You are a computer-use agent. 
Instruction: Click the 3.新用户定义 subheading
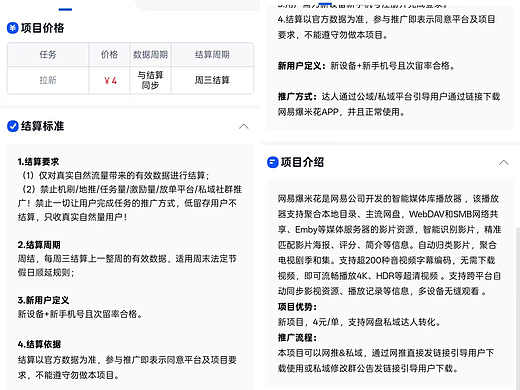click(x=43, y=300)
